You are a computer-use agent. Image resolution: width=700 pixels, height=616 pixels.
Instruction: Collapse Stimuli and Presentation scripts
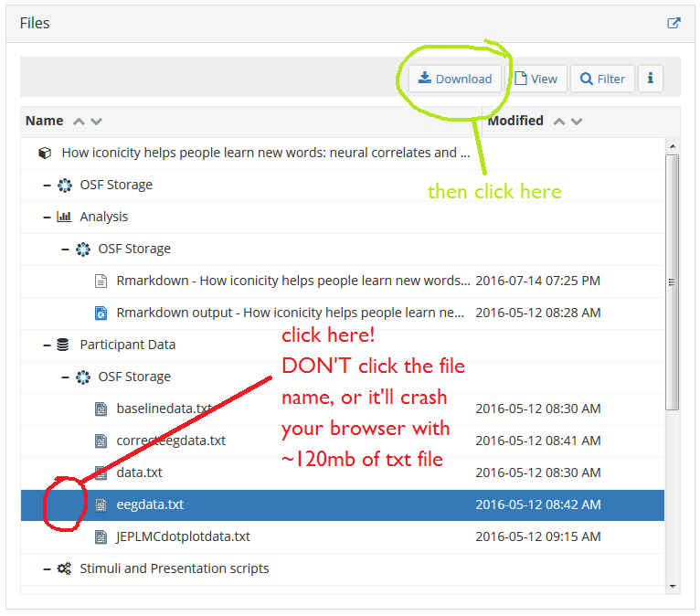click(x=47, y=568)
